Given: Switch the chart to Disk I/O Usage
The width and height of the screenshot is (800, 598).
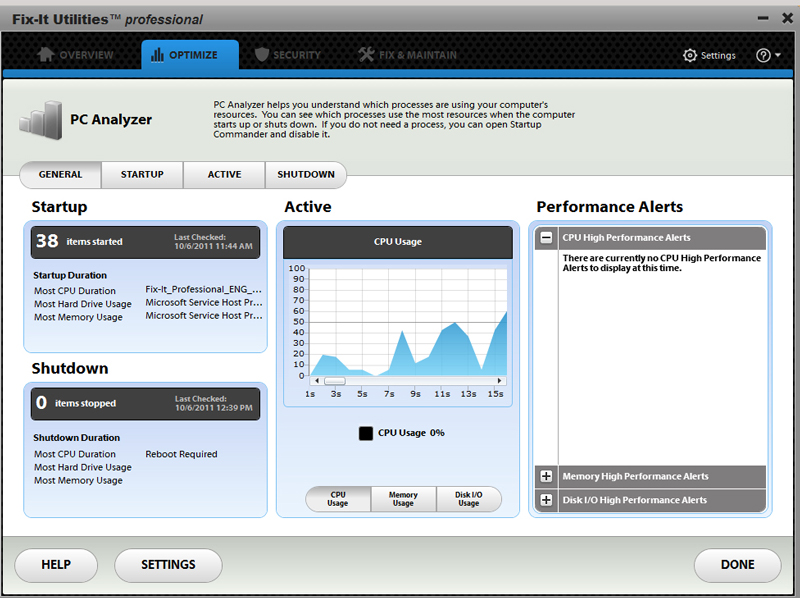Looking at the screenshot, I should click(x=468, y=499).
